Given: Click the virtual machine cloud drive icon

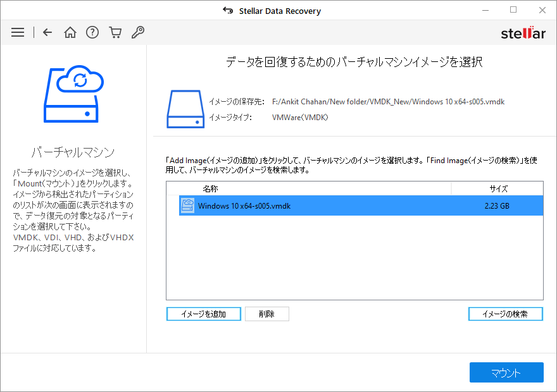Looking at the screenshot, I should (x=73, y=94).
